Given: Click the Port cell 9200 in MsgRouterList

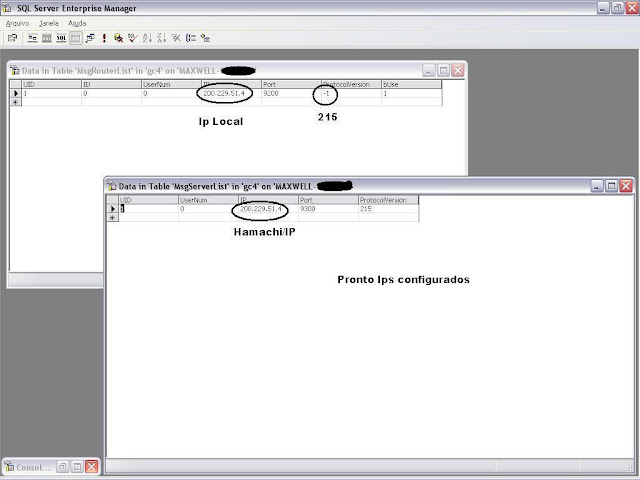Looking at the screenshot, I should coord(291,93).
